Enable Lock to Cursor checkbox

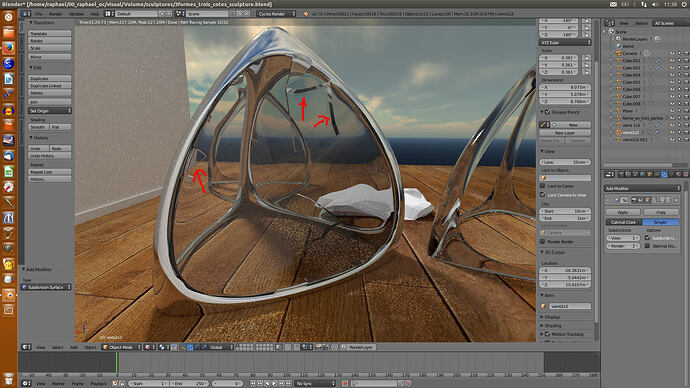click(543, 186)
